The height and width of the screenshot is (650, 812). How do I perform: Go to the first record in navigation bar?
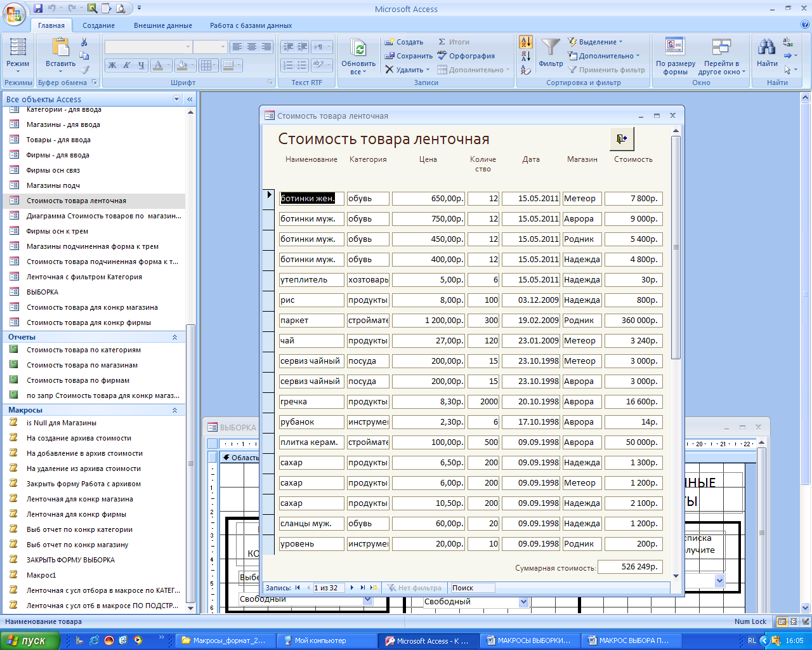tap(298, 588)
